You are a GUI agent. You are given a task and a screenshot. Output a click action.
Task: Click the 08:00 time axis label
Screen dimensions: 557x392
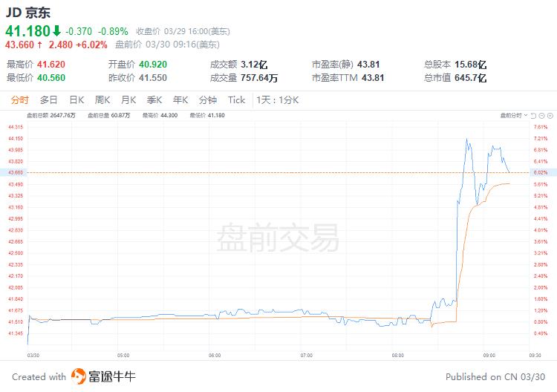[397, 356]
